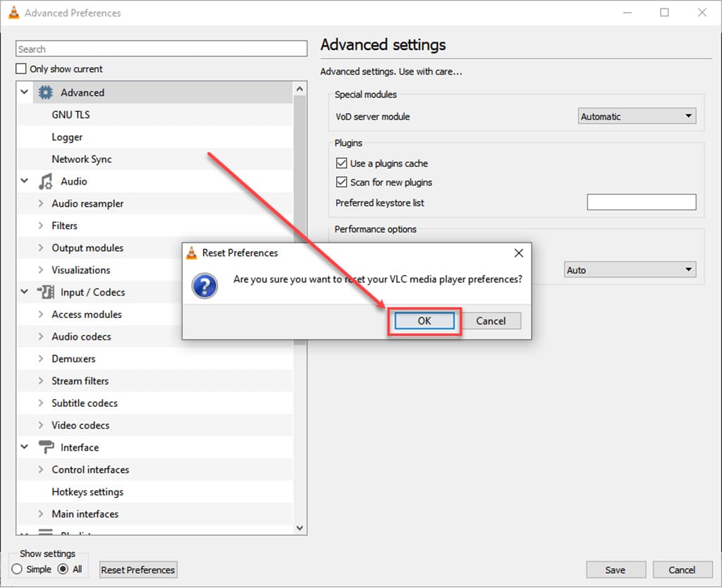
Task: Select Audio resampler in the tree
Action: coord(87,204)
